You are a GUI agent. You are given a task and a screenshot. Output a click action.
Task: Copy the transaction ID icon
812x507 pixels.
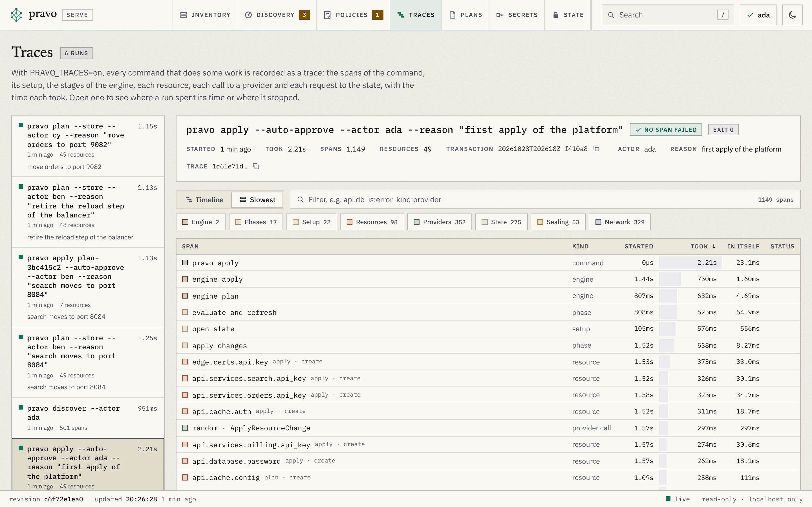click(596, 148)
